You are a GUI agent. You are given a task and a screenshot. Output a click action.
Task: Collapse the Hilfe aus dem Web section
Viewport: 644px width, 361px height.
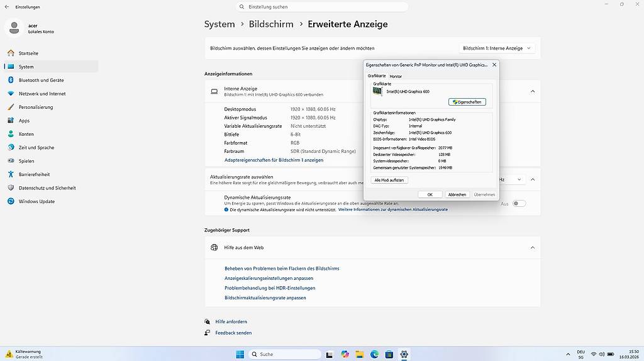click(533, 248)
